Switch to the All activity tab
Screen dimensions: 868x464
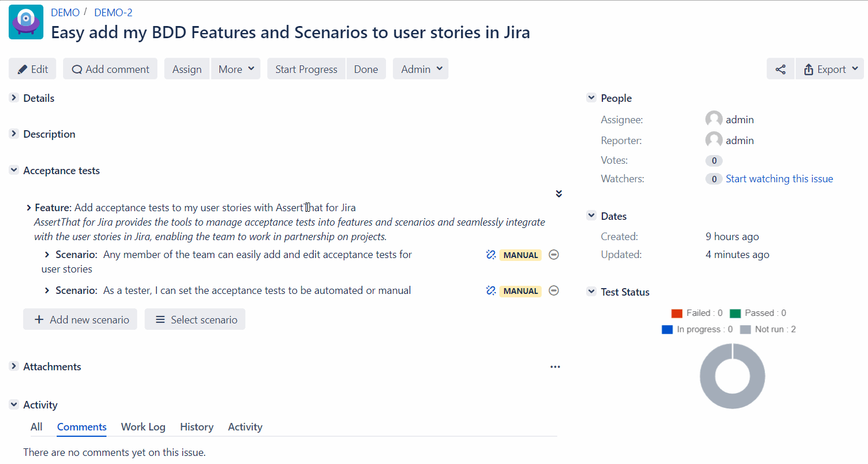pos(36,427)
